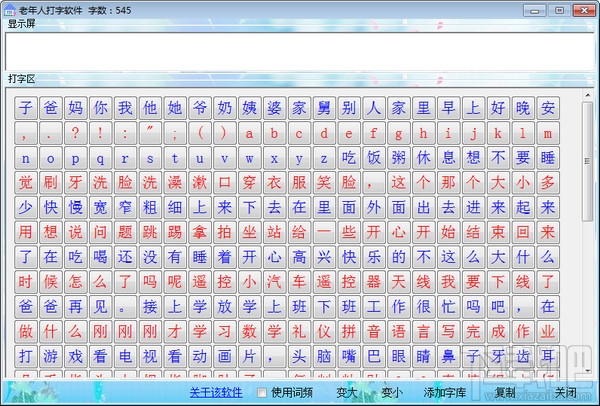The width and height of the screenshot is (600, 406).
Task: Select the 窄 character key
Action: (125, 207)
